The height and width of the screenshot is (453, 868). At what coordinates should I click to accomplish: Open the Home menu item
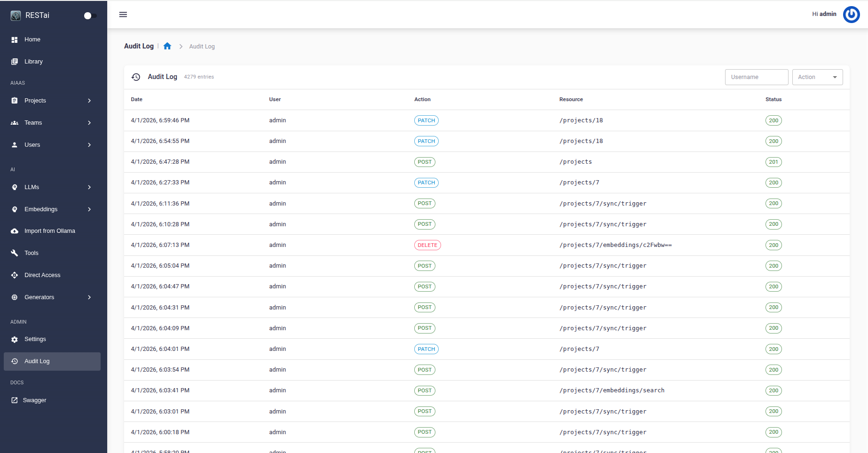coord(52,40)
